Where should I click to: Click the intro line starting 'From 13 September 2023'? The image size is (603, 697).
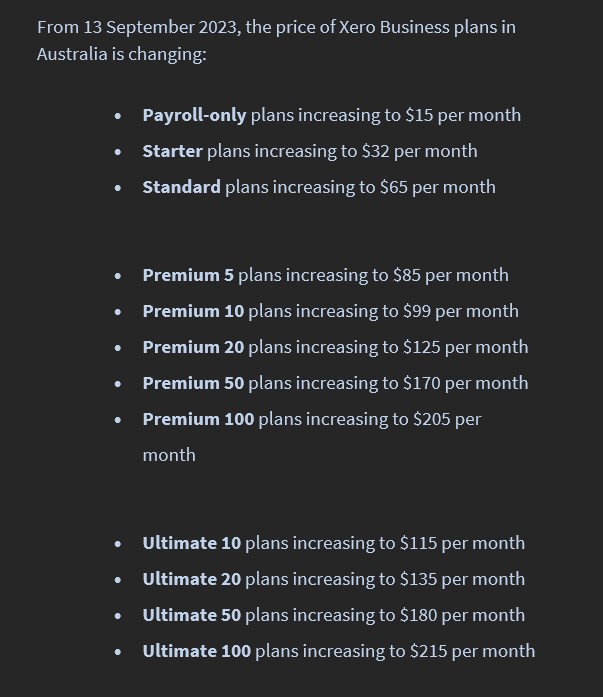pos(276,27)
